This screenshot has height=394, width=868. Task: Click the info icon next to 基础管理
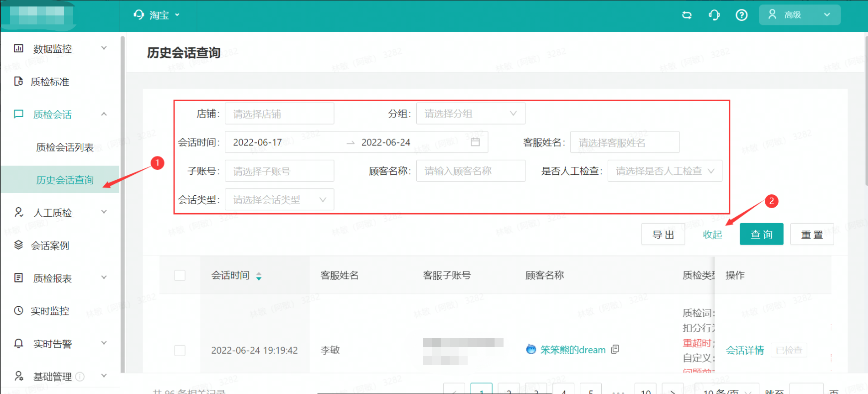[80, 377]
